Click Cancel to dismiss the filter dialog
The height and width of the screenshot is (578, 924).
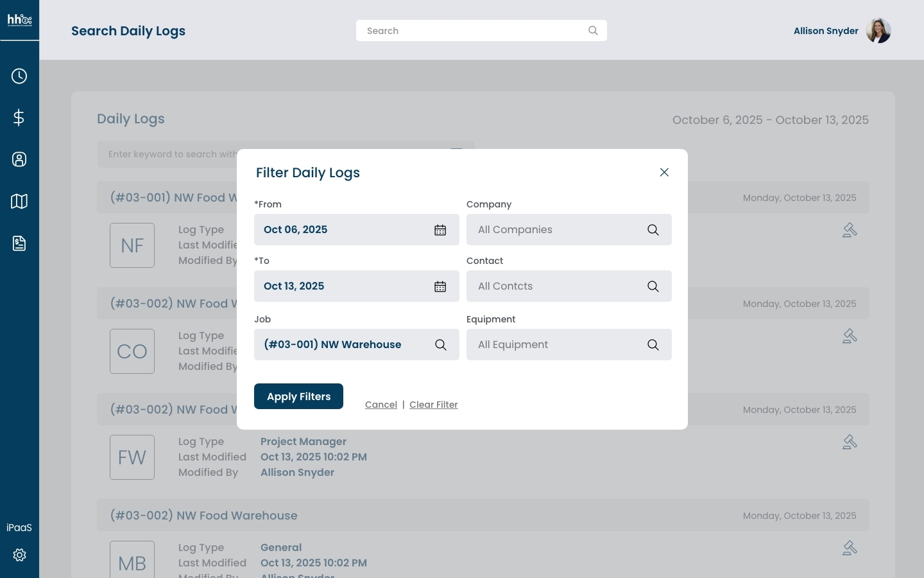point(381,405)
